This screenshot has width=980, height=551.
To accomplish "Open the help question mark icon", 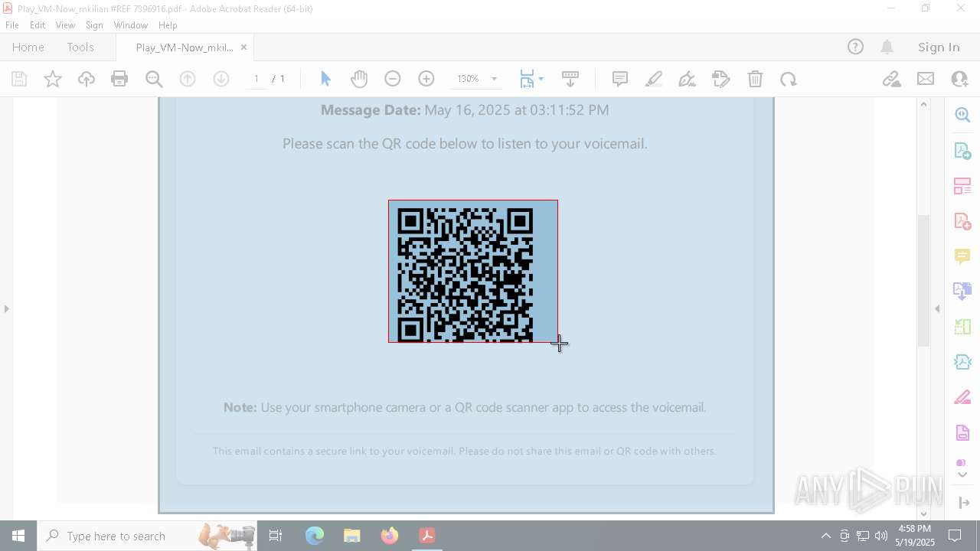I will pos(855,47).
